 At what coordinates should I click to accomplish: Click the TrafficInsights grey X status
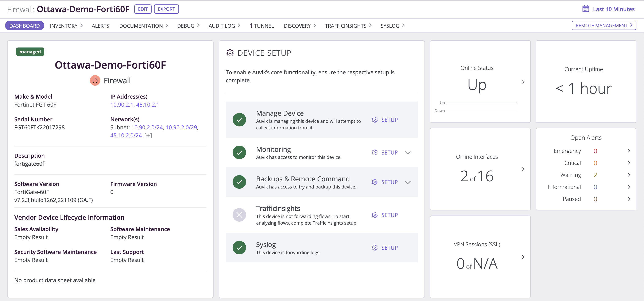click(x=239, y=215)
